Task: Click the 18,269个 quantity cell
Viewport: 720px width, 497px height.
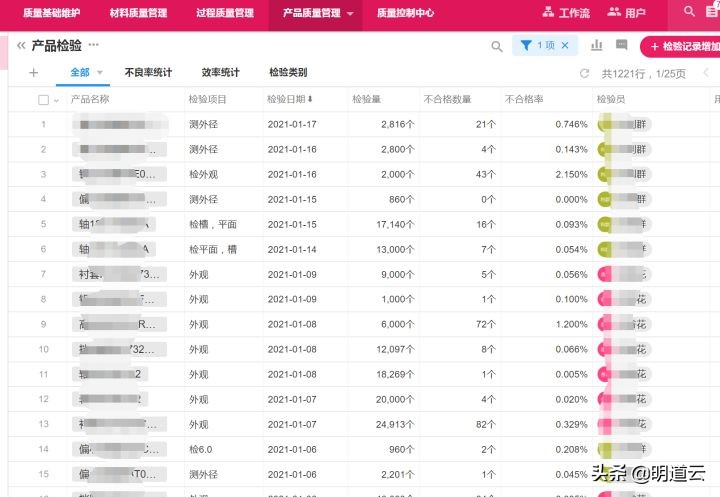Action: (x=395, y=374)
